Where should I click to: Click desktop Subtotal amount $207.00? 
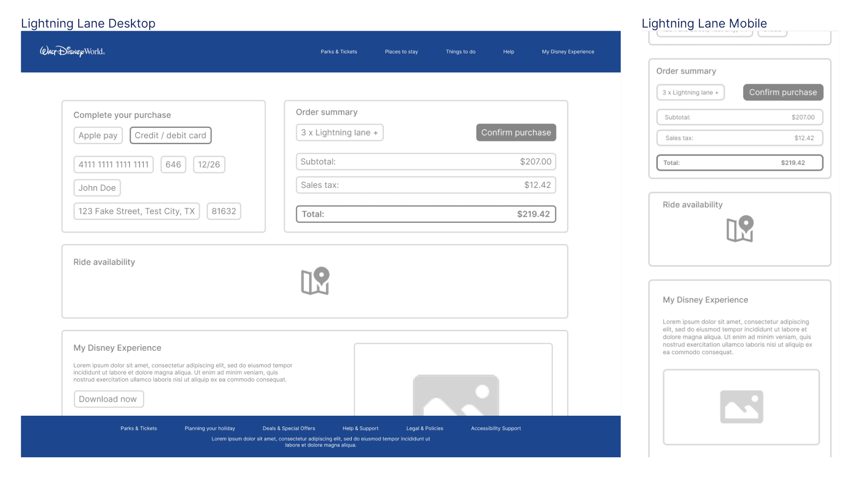536,162
